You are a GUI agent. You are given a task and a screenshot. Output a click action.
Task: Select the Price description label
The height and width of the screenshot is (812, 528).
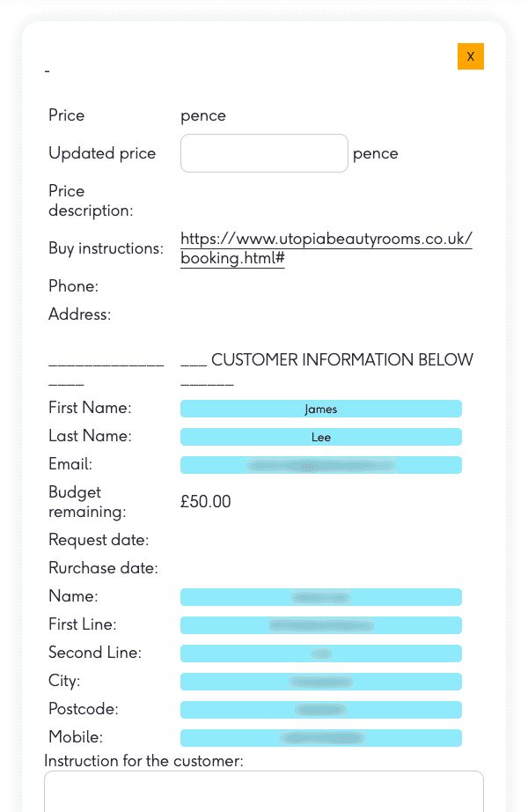[77, 201]
